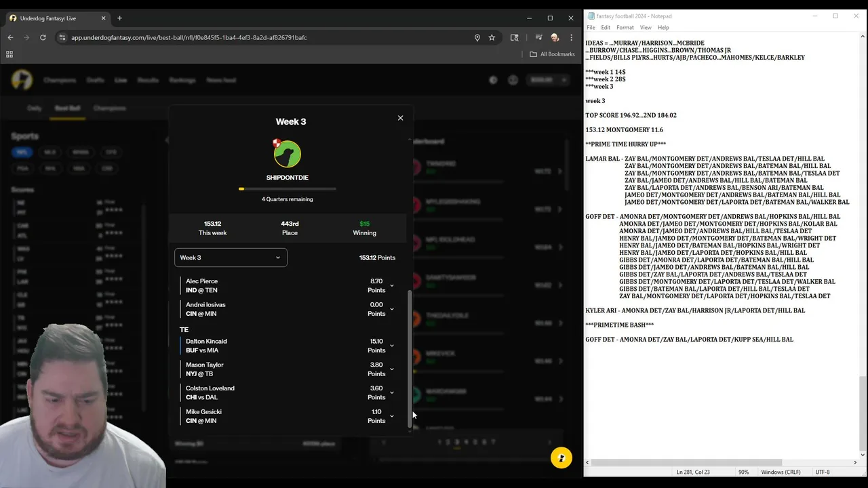
Task: Click '***PRIMETIME BASH***' line in Notepad
Action: tap(620, 325)
